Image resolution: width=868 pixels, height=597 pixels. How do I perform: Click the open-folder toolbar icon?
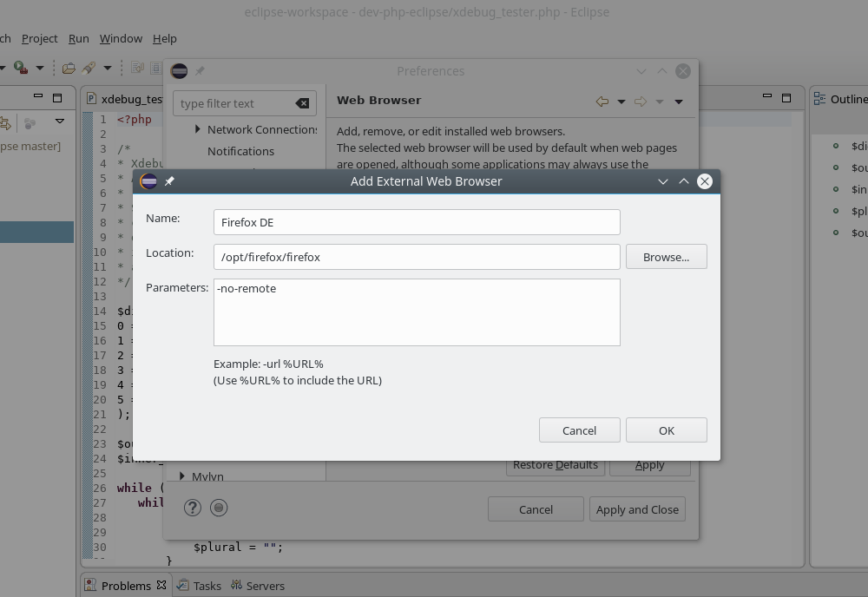tap(69, 68)
